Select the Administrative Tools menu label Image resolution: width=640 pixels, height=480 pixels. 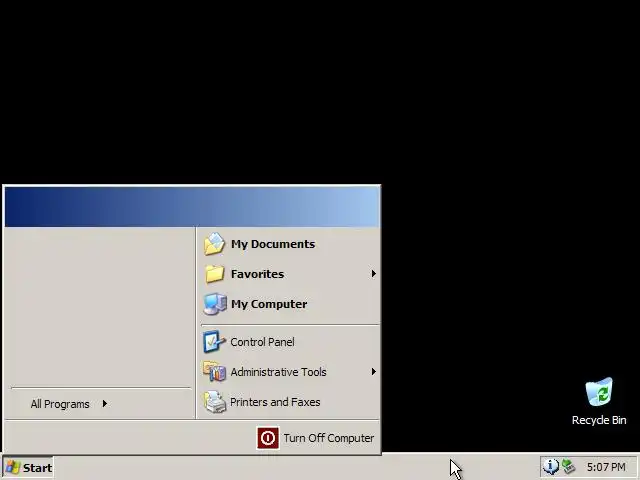(x=278, y=372)
